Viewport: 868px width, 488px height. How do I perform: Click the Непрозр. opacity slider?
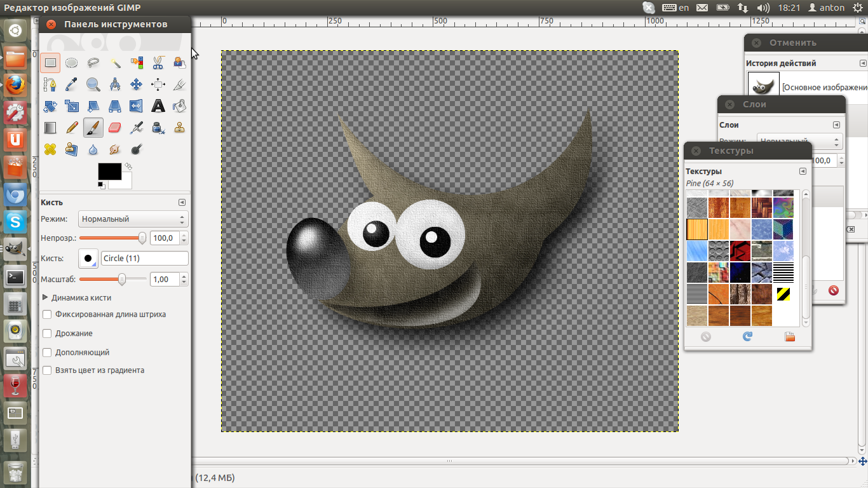[112, 238]
